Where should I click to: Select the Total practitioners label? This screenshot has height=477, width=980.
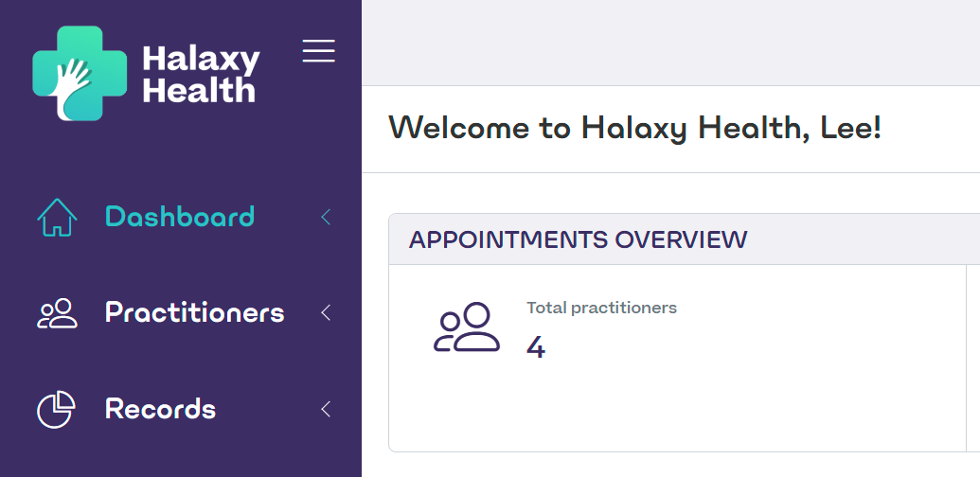pyautogui.click(x=602, y=308)
